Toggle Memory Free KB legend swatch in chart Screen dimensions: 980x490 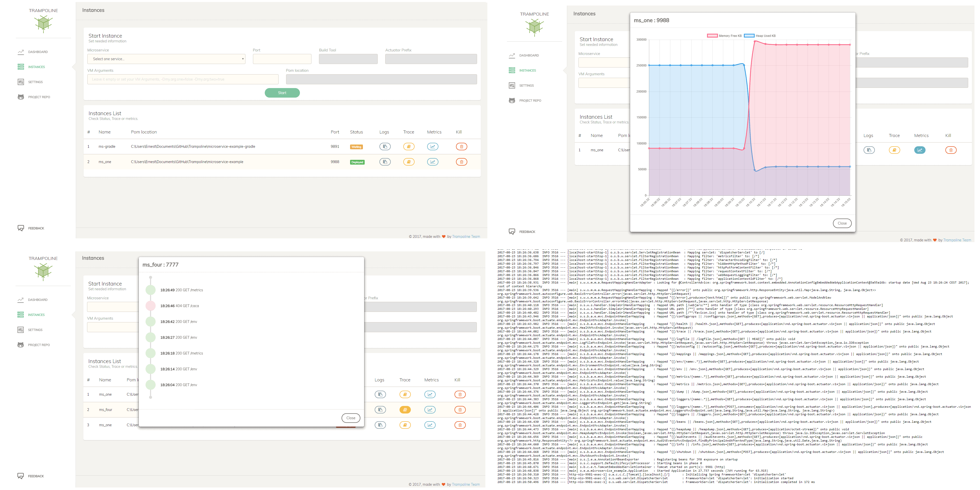click(x=712, y=36)
